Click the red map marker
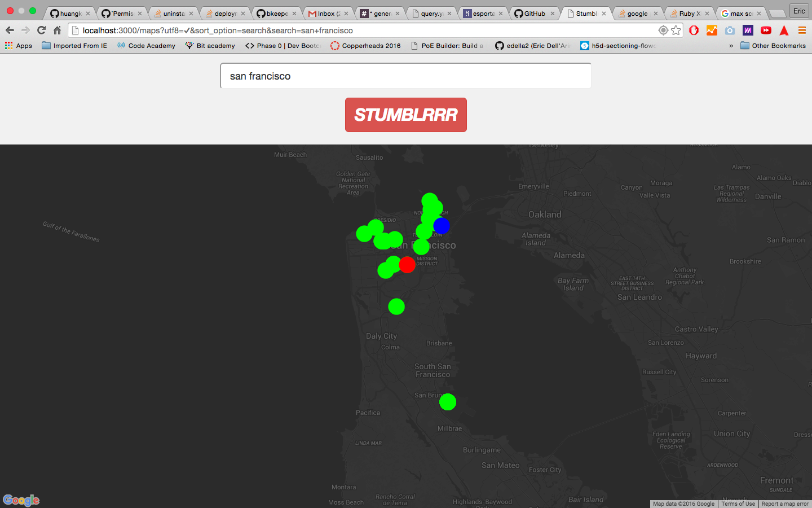The image size is (812, 508). (407, 265)
